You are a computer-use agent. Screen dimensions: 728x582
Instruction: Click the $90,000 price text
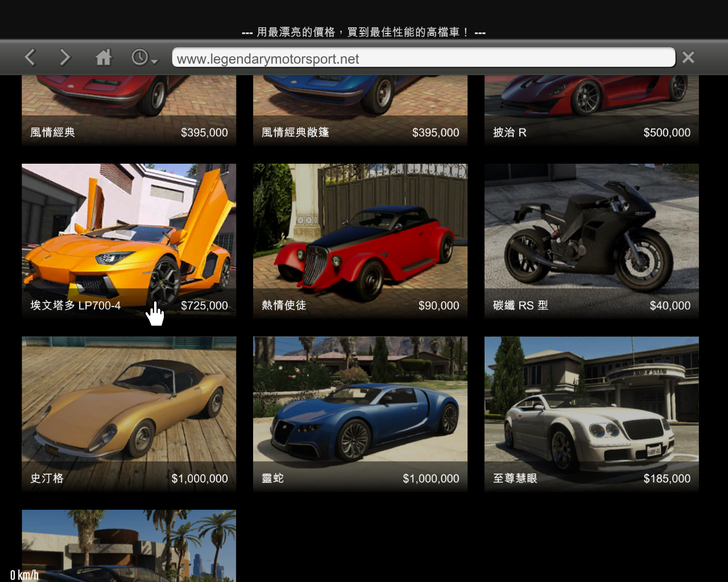point(439,305)
